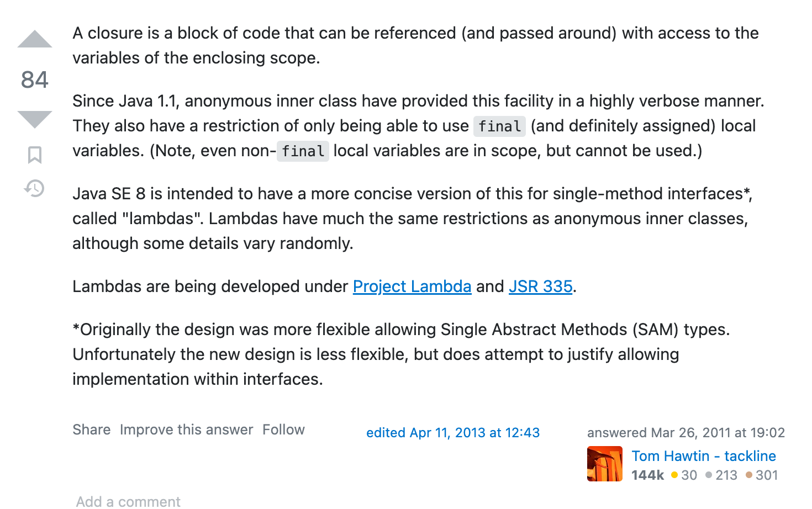Click Share under the answer
Screen dimensions: 812x509
click(x=92, y=430)
